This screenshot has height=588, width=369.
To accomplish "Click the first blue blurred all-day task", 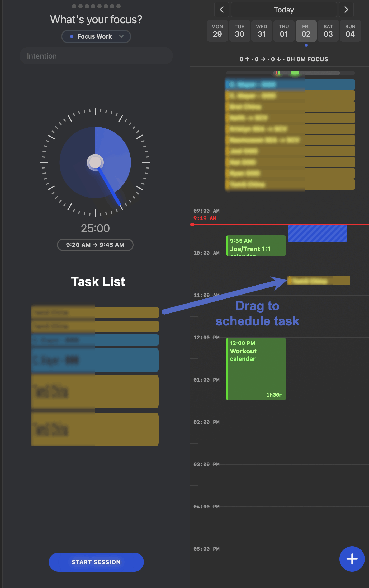I will (x=290, y=85).
